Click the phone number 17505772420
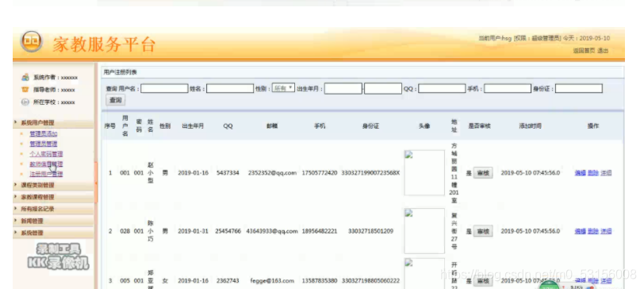This screenshot has height=289, width=644. 320,173
